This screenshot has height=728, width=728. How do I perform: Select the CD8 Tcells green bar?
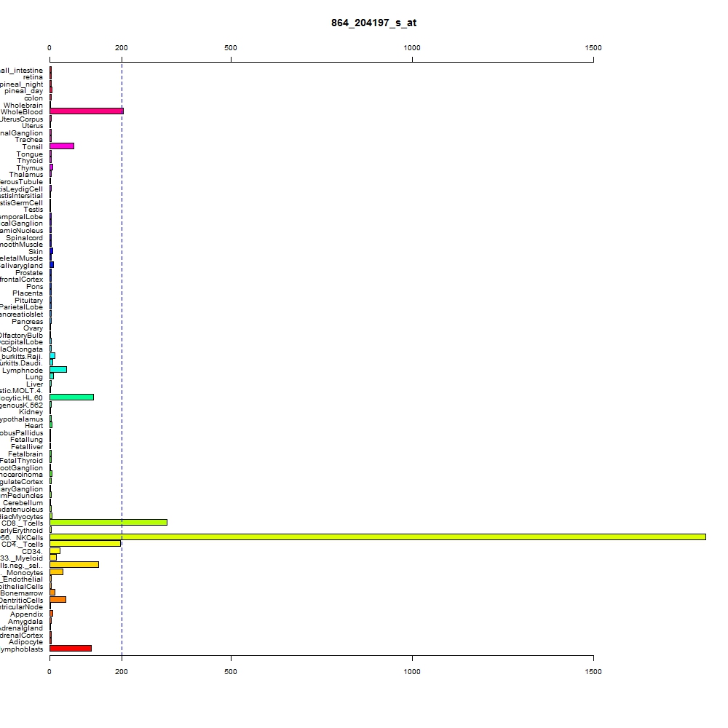(108, 523)
